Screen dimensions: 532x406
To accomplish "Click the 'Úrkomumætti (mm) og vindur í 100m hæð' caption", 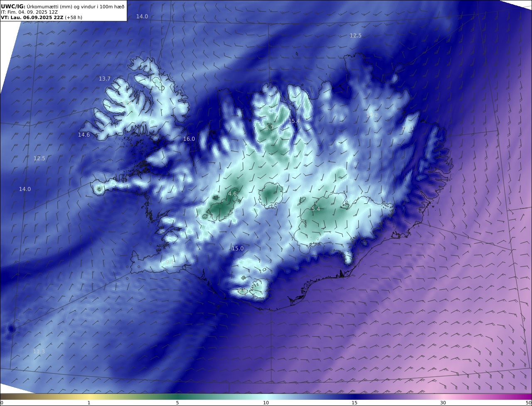I will (76, 6).
